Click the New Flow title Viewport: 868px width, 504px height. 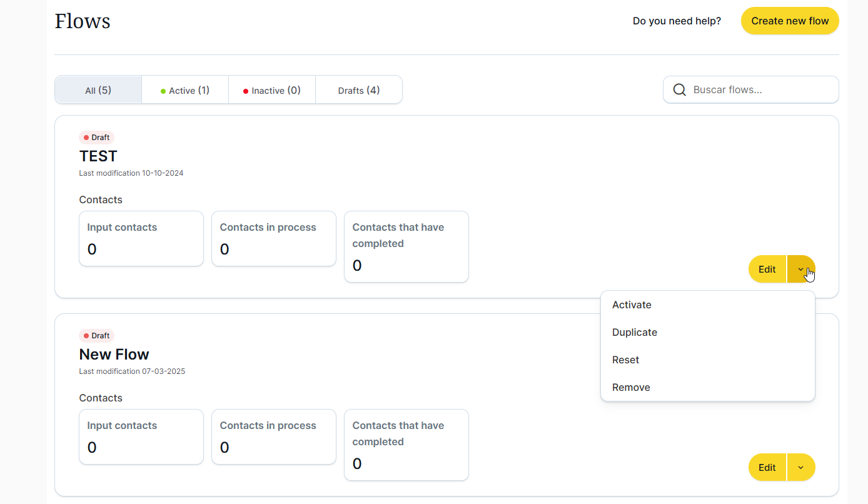[x=114, y=354]
